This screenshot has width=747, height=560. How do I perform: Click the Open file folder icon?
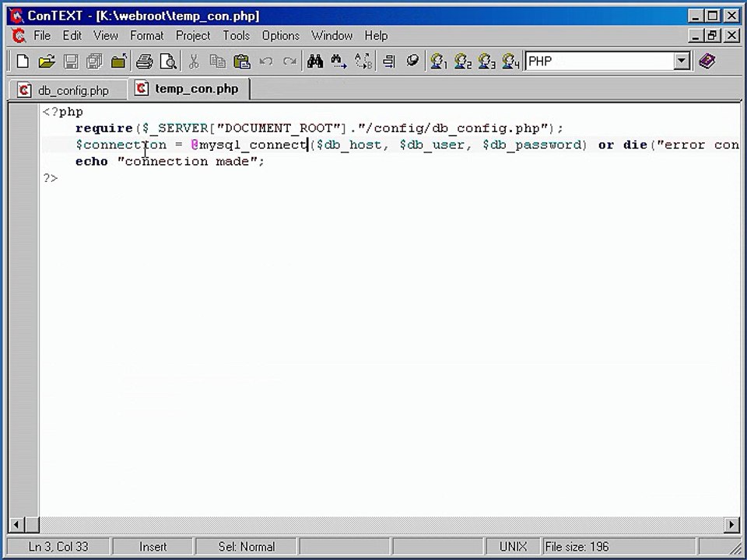47,61
